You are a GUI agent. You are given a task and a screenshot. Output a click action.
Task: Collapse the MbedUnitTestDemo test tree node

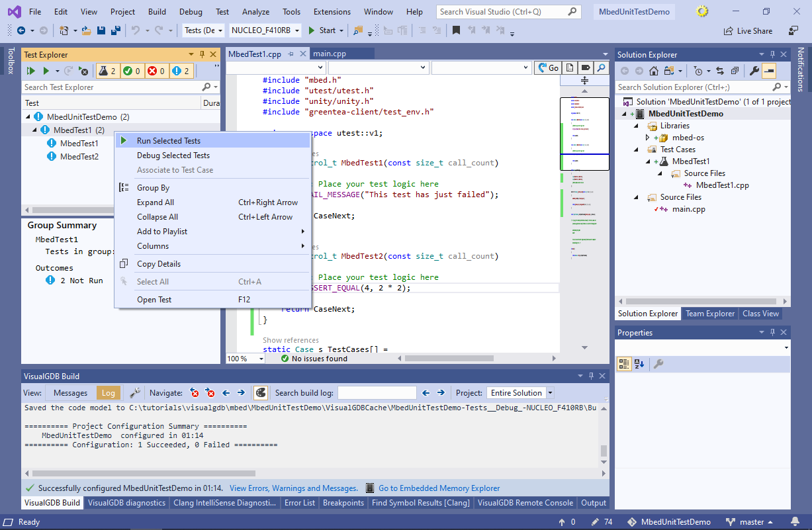[x=28, y=117]
